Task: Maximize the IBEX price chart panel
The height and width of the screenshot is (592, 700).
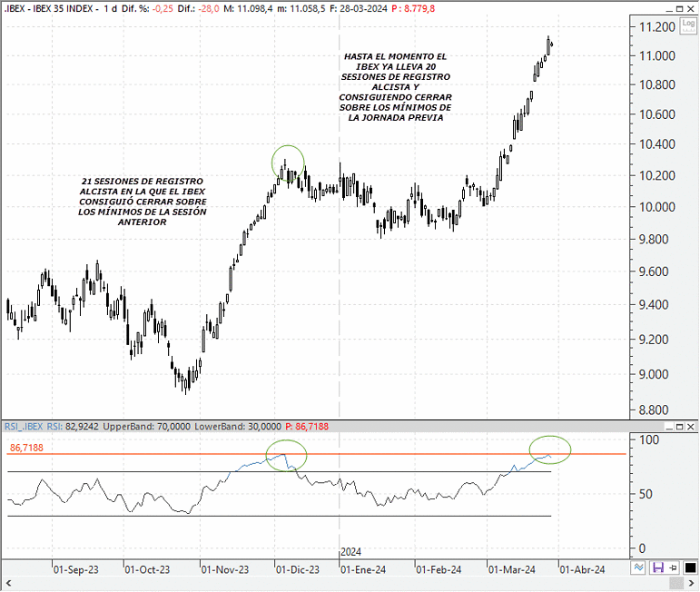Action: (679, 9)
